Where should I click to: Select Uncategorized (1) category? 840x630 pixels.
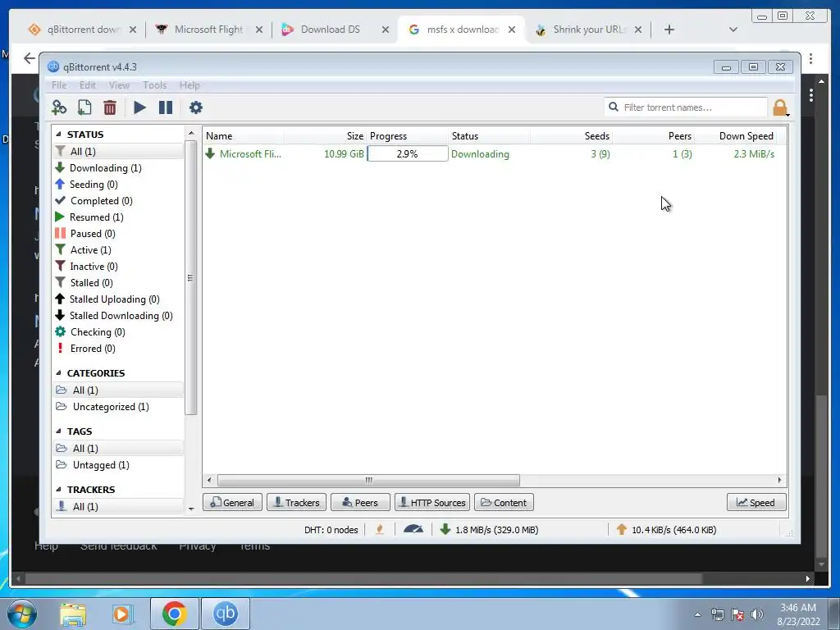point(111,407)
